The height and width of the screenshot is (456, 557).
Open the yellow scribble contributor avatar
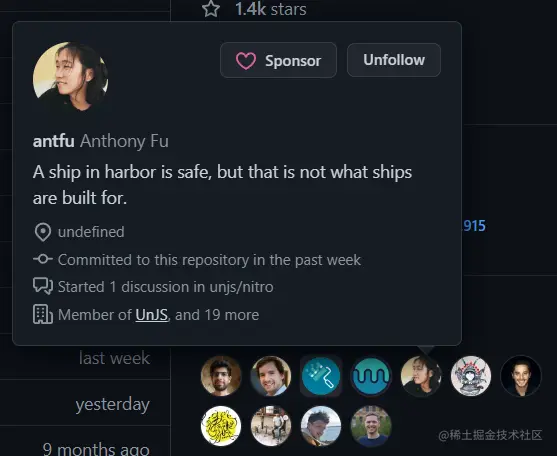[221, 426]
